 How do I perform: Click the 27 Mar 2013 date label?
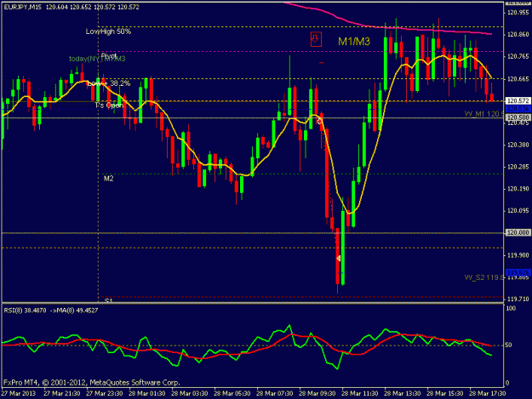[x=18, y=394]
